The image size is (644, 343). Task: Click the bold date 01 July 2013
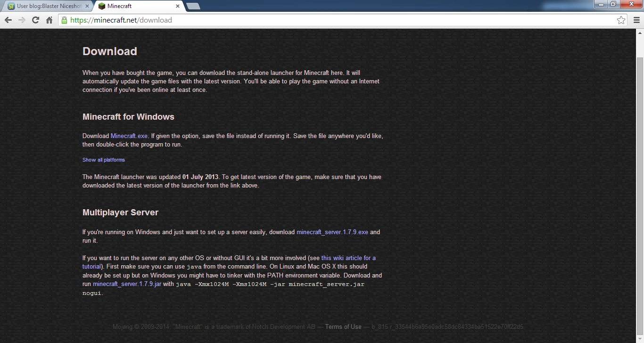click(x=200, y=177)
